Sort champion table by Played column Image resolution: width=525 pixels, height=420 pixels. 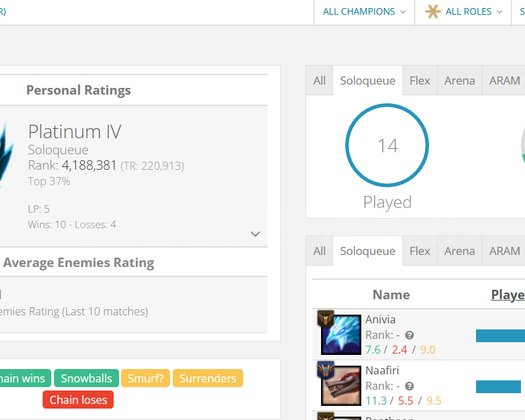(508, 295)
